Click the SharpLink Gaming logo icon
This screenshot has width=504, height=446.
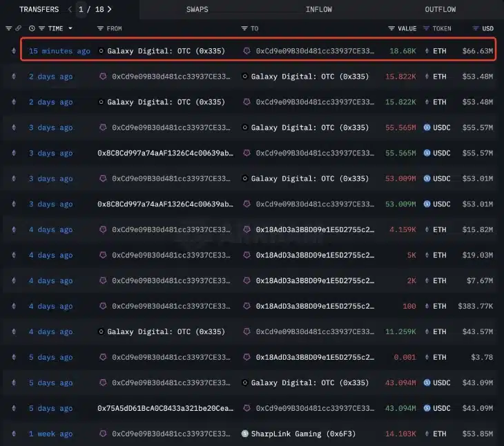(x=245, y=434)
